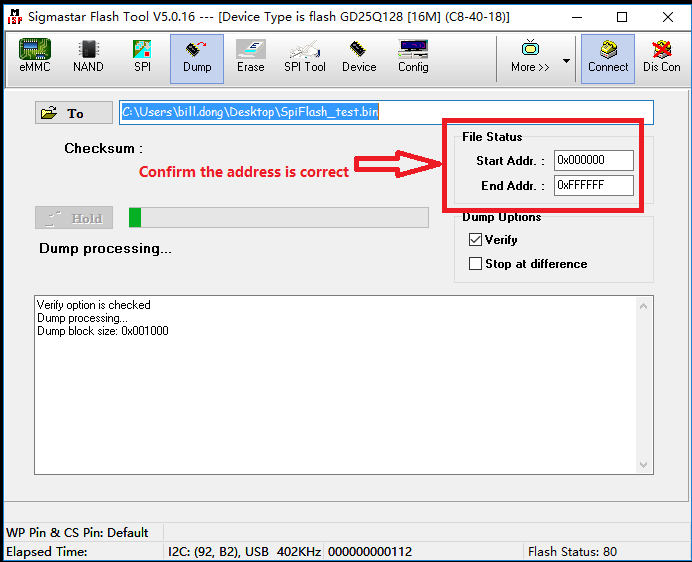Open the Device settings icon
Viewport: 692px width, 562px height.
pyautogui.click(x=359, y=57)
